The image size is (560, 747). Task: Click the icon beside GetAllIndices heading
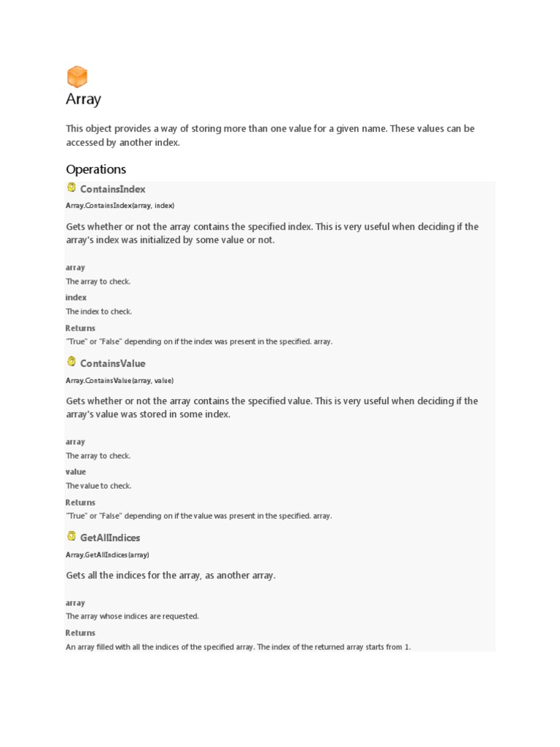pos(71,536)
